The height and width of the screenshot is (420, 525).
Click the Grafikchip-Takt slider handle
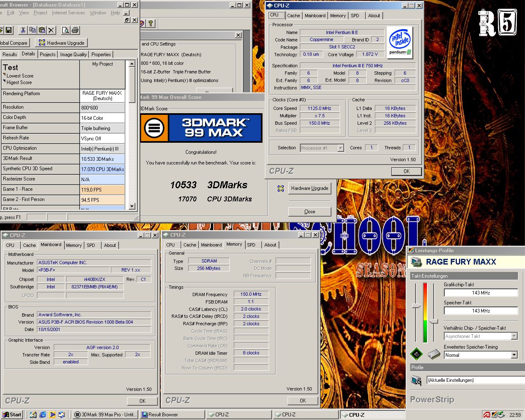coord(416,306)
